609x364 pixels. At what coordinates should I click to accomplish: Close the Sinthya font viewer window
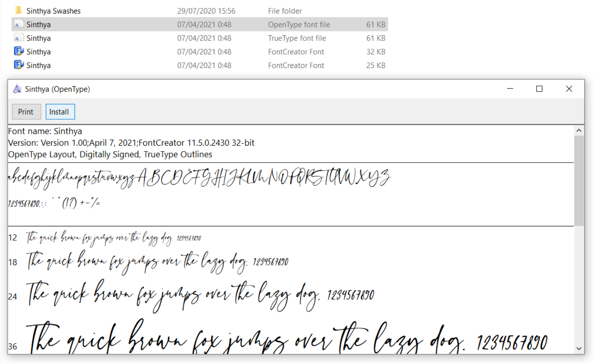click(569, 89)
